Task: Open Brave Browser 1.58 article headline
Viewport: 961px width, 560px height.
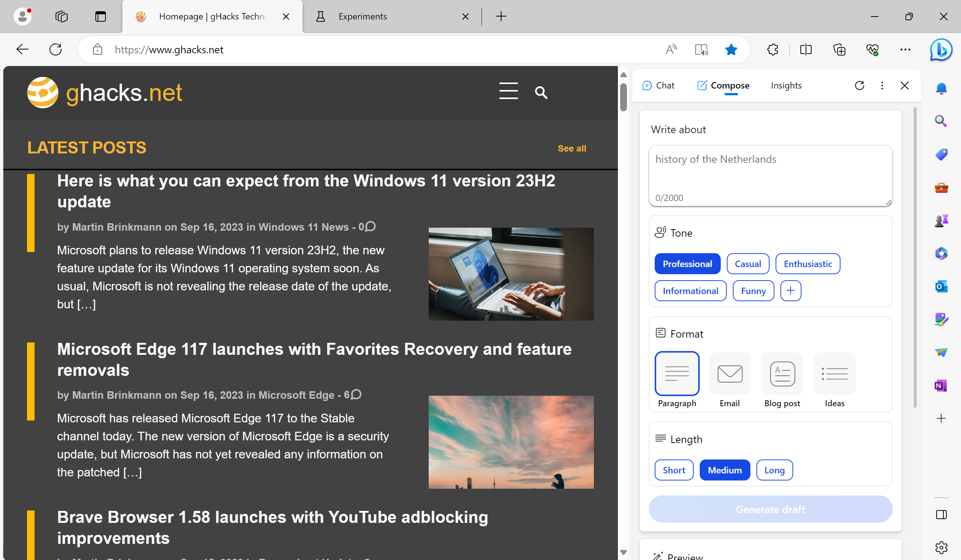Action: click(x=272, y=528)
